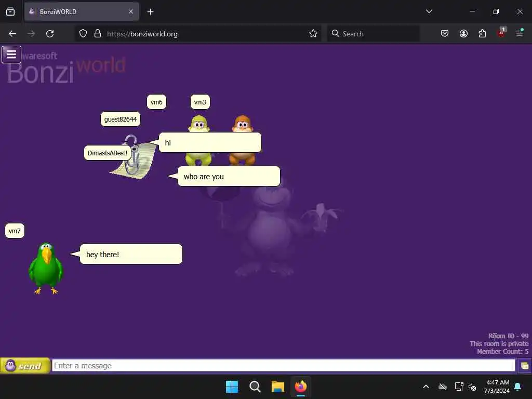Open the muted volume tray icon
This screenshot has width=532, height=399.
(x=472, y=387)
